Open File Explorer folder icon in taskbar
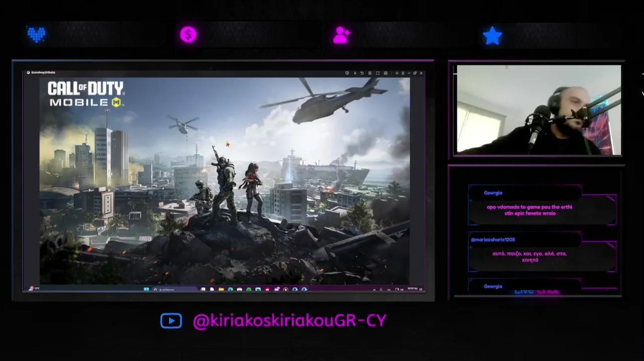 coord(221,289)
